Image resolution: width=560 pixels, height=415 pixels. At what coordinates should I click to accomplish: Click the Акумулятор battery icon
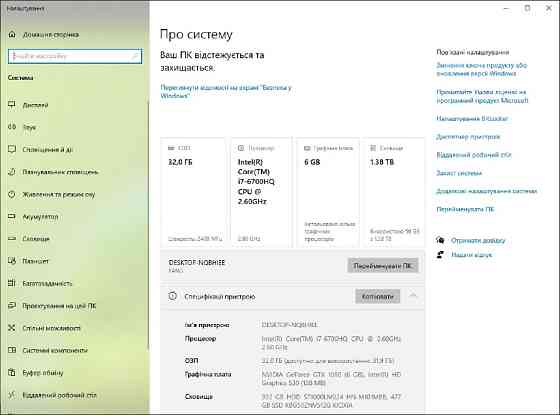click(x=12, y=216)
